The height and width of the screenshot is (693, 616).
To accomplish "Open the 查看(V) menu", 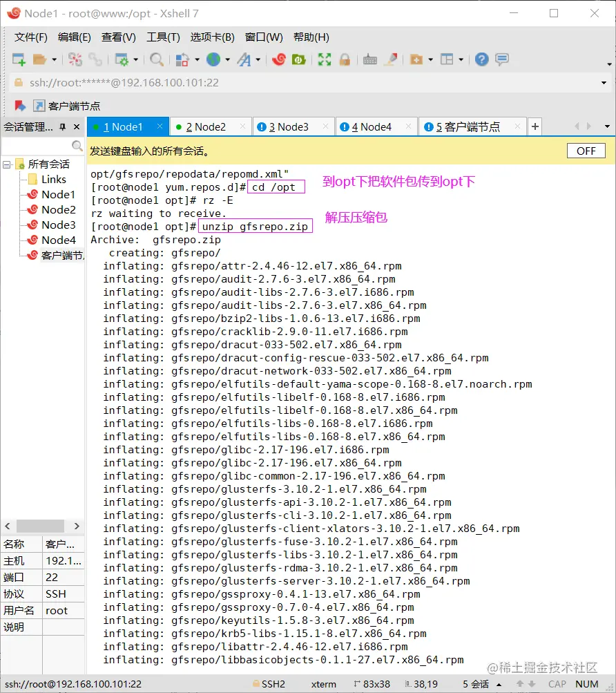I will coord(118,37).
